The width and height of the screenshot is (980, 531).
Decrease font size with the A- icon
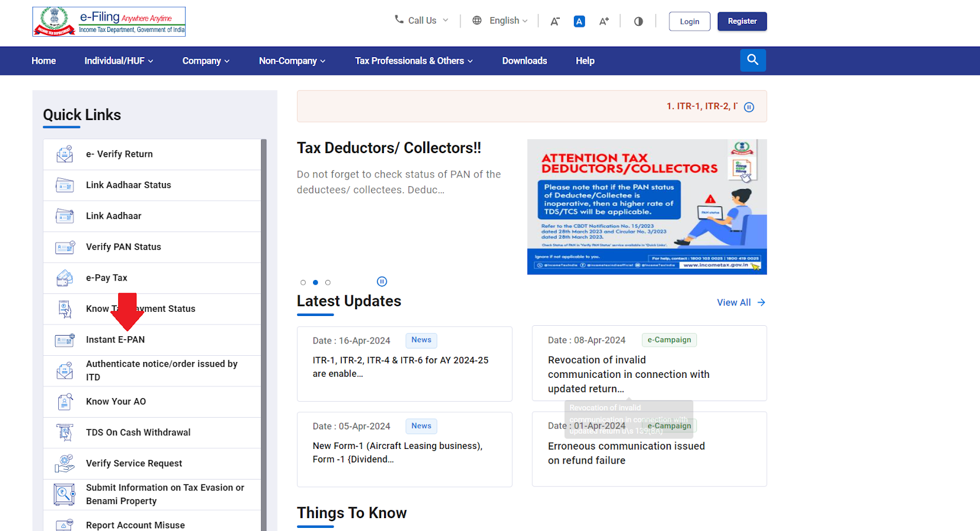tap(555, 21)
